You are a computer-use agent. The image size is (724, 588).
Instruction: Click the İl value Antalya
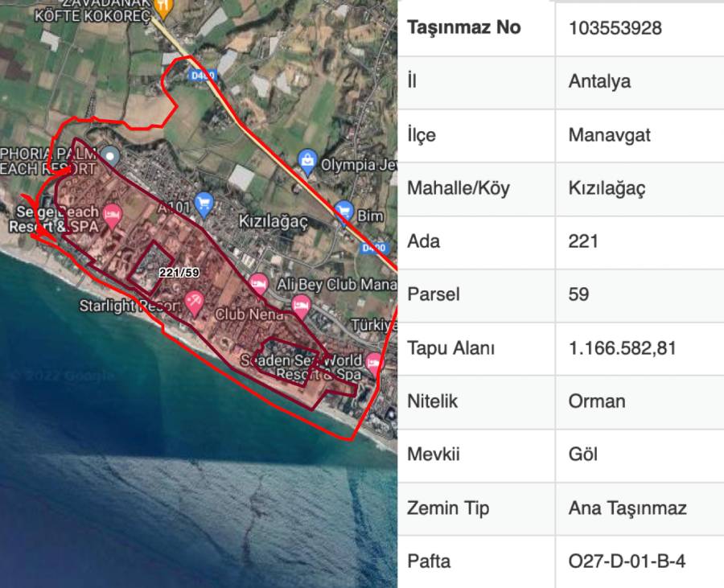coord(599,81)
